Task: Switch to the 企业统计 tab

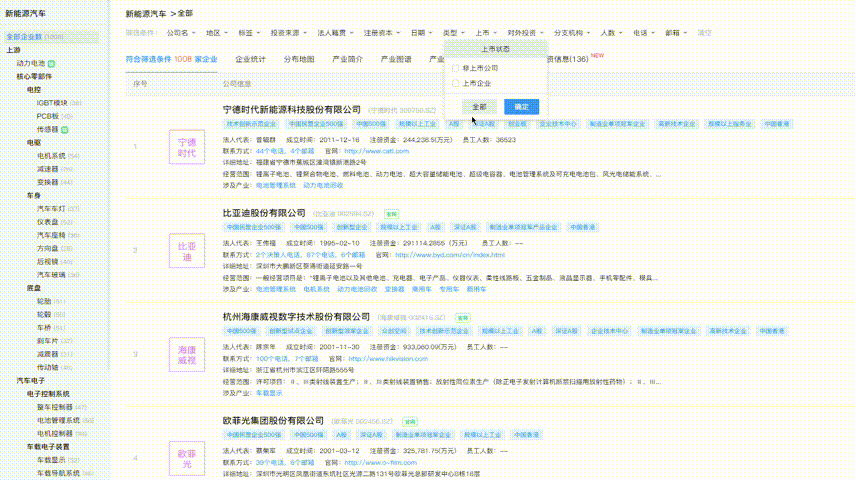Action: (250, 59)
